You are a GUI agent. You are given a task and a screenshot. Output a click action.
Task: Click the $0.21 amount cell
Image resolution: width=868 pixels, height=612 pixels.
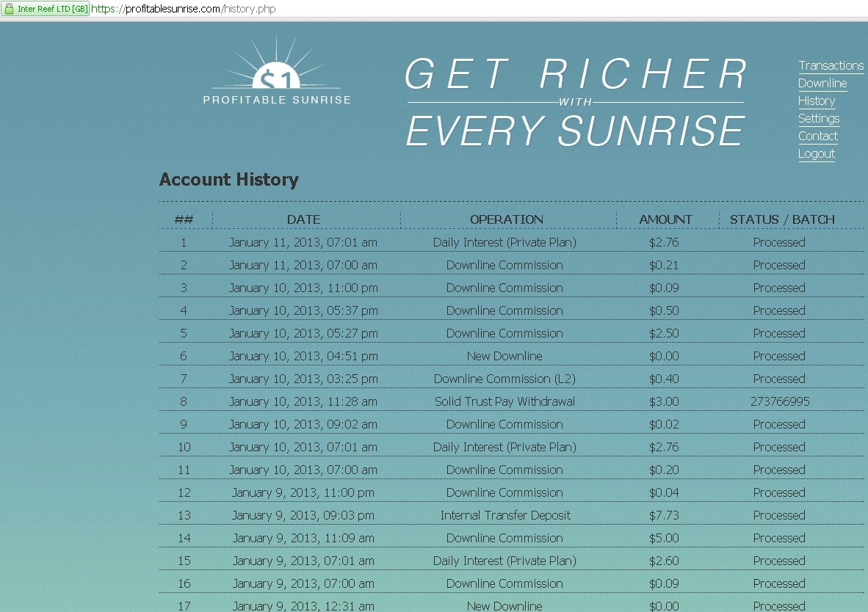tap(664, 265)
